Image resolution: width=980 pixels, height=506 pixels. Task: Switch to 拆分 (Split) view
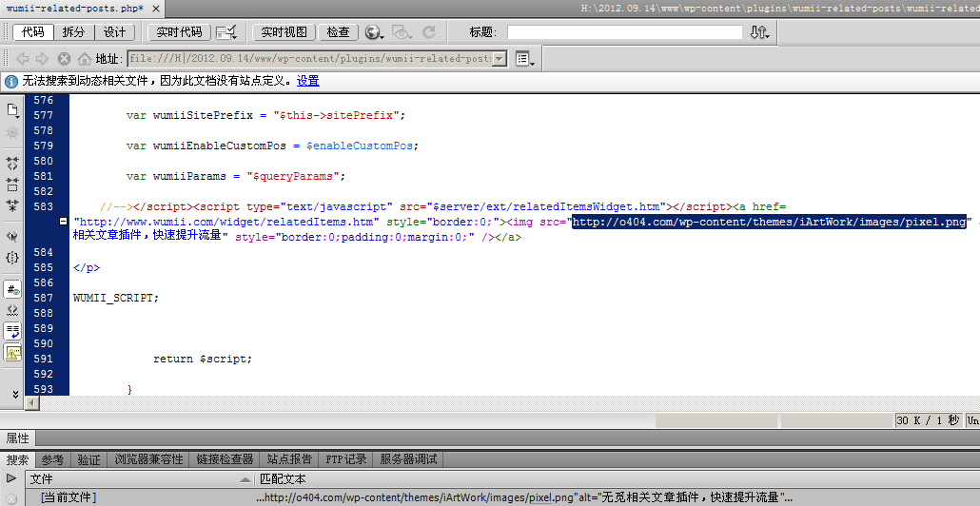coord(74,31)
